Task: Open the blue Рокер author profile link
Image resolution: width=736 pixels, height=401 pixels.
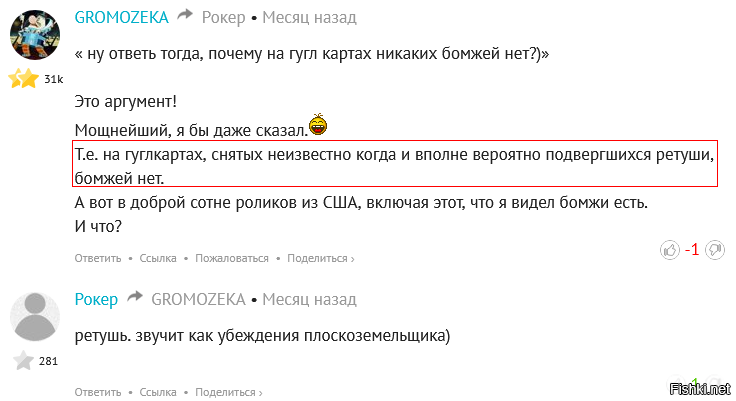Action: coord(96,299)
